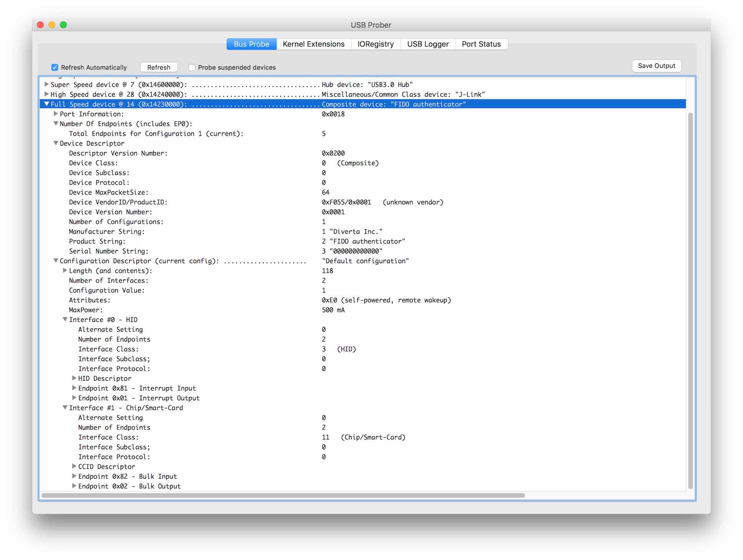Expand the CCID Descriptor entry

pos(74,466)
